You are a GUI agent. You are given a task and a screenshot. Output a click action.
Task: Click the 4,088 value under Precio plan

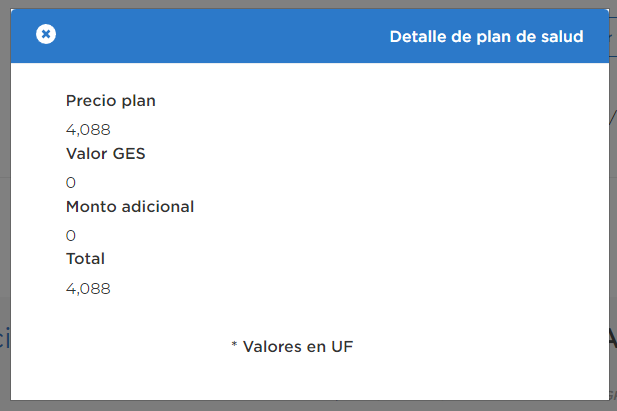tap(88, 129)
